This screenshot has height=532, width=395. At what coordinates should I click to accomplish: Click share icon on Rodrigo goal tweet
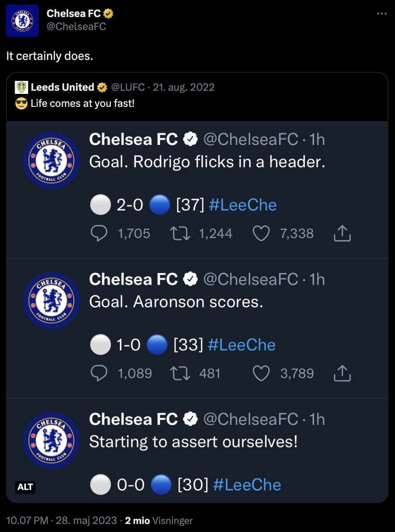point(342,233)
